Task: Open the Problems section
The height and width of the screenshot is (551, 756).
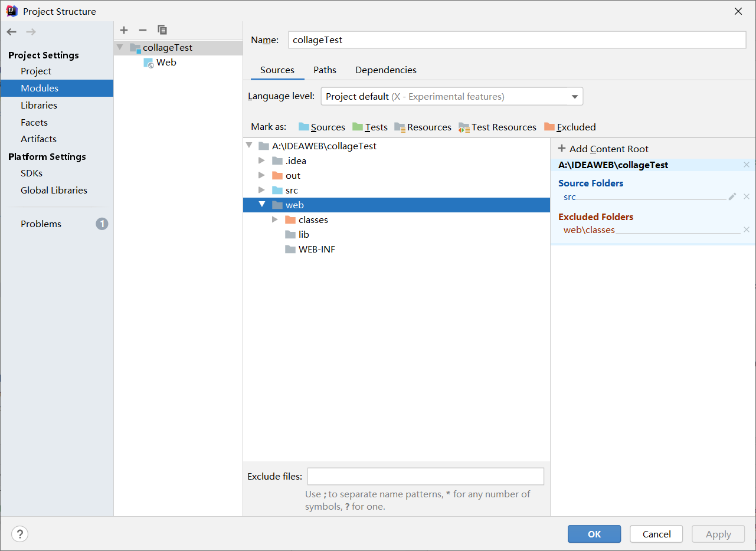Action: click(41, 224)
